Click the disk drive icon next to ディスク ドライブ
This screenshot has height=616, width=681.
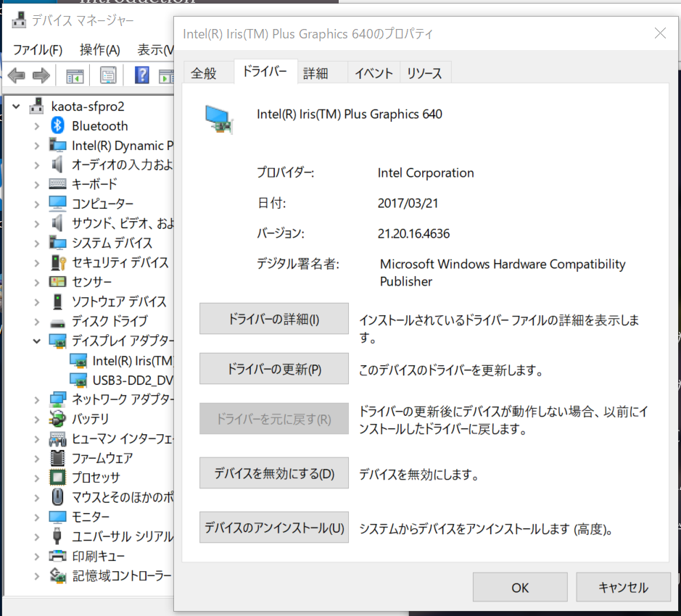click(x=57, y=322)
